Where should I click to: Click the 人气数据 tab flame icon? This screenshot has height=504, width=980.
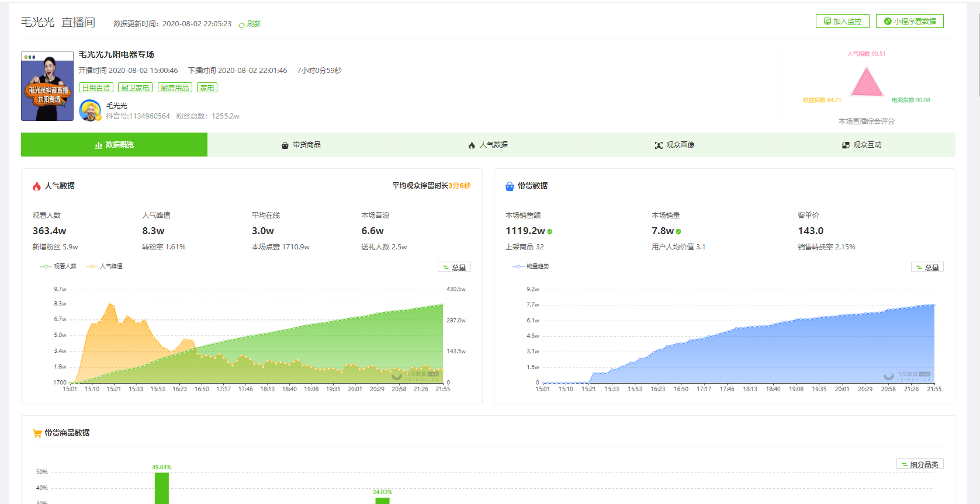click(472, 145)
